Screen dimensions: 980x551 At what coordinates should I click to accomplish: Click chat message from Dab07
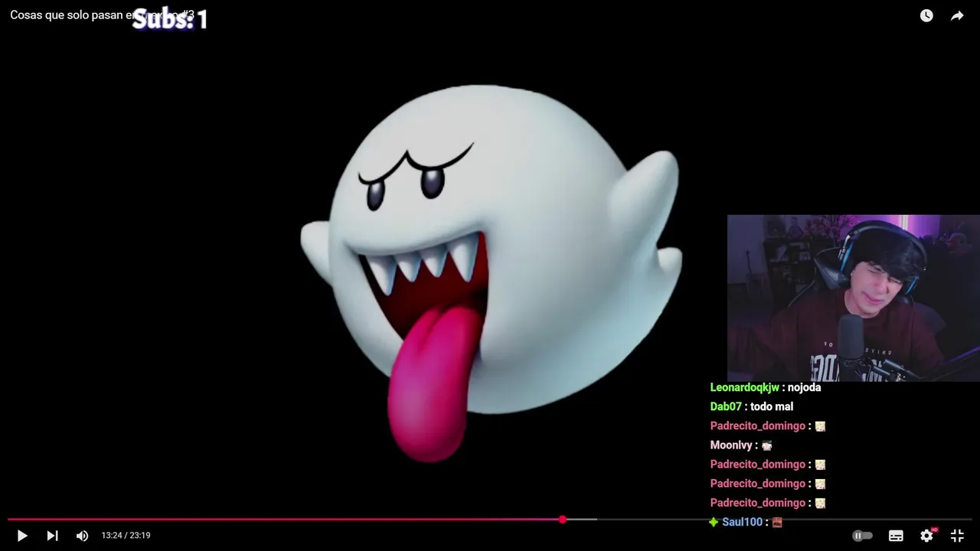click(772, 406)
